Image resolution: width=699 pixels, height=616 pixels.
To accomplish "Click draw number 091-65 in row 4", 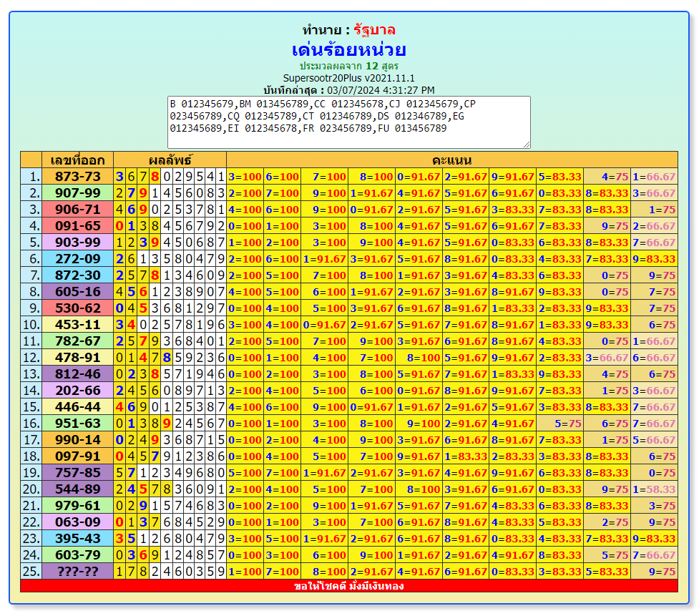I will pos(77,226).
